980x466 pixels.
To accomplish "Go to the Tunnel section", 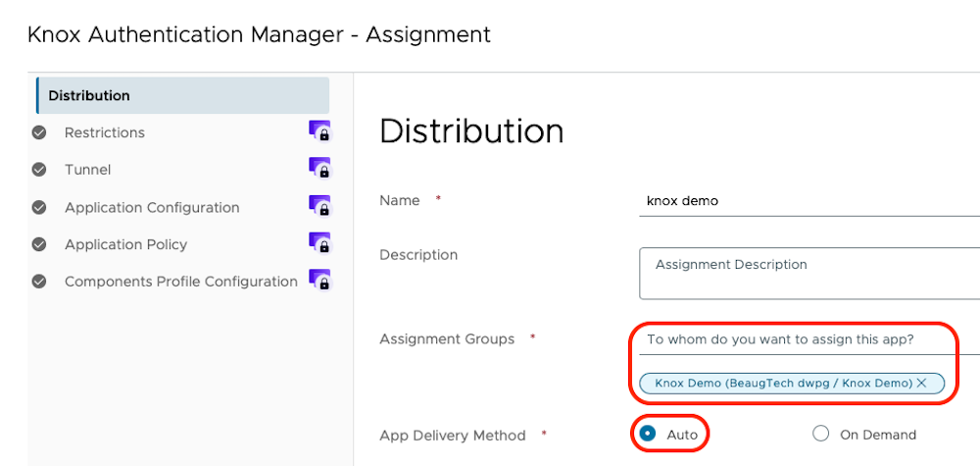I will click(x=88, y=170).
